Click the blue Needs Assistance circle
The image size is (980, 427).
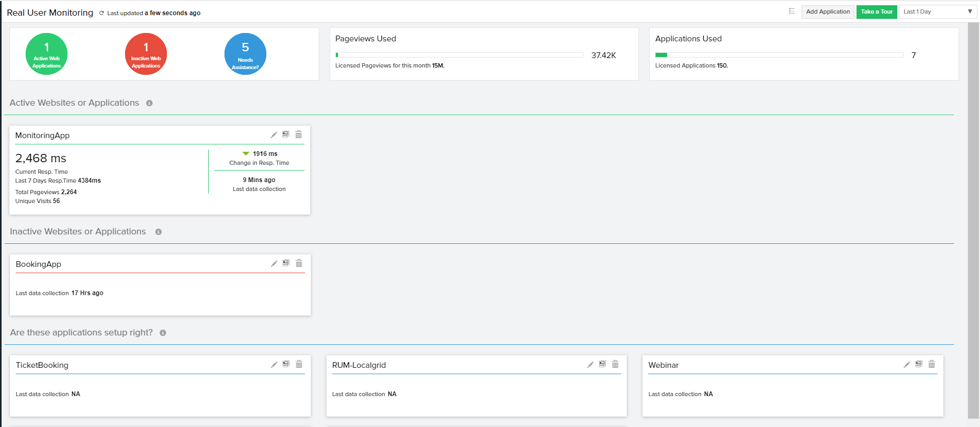(x=245, y=54)
